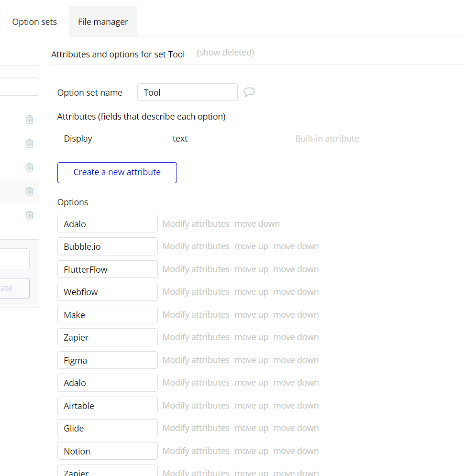Modify attributes for the Make option
This screenshot has width=464, height=476.
point(196,315)
